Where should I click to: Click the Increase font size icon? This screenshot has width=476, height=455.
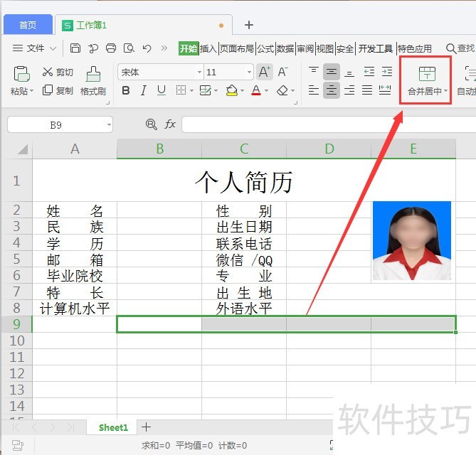(264, 72)
